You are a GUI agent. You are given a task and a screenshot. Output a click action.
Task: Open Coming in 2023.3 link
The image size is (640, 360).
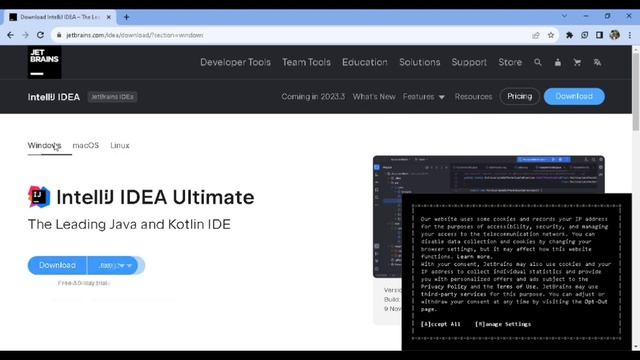pos(313,97)
